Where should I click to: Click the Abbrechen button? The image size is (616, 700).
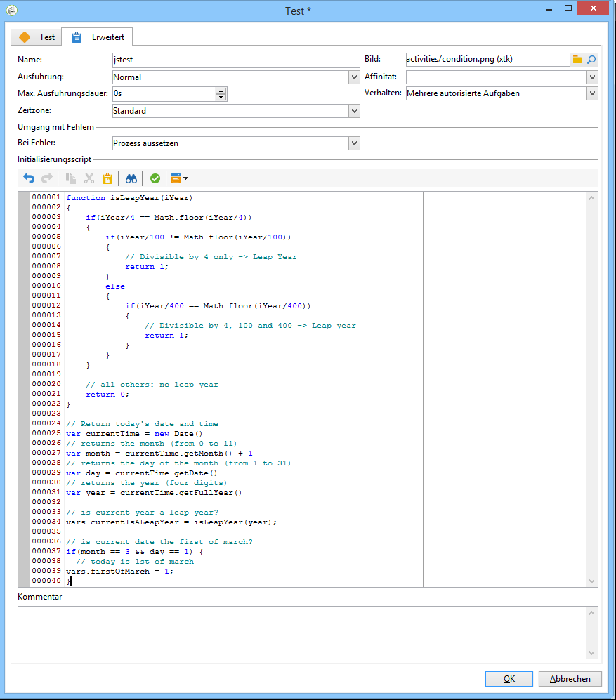click(570, 679)
